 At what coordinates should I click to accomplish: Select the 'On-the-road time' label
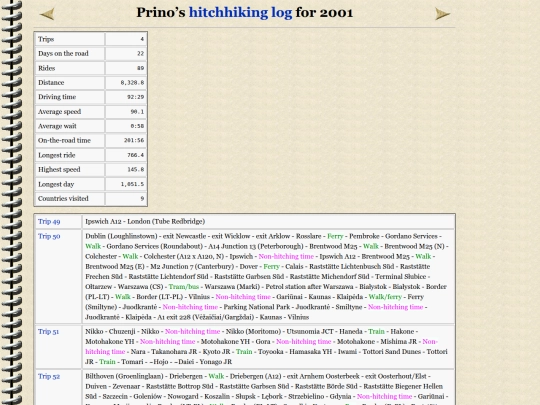64,141
